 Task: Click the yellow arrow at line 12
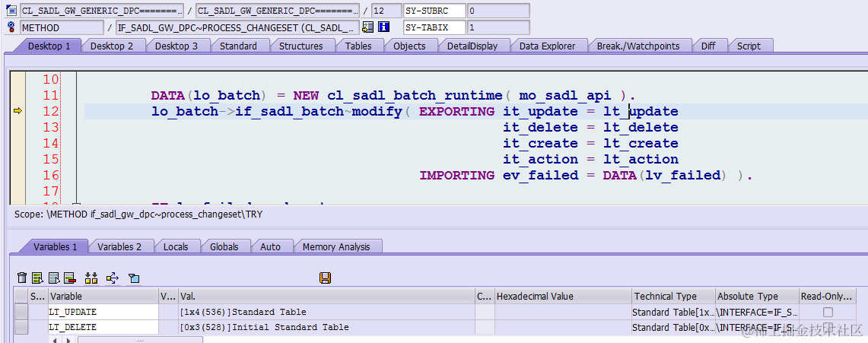[17, 111]
